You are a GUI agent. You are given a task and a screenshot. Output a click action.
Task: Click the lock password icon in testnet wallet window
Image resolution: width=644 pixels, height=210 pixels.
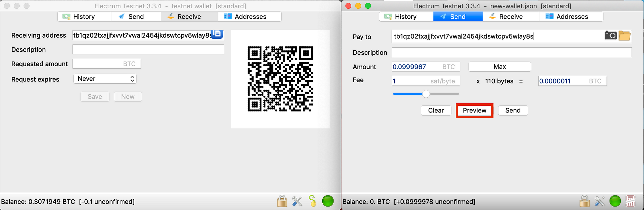pos(282,201)
